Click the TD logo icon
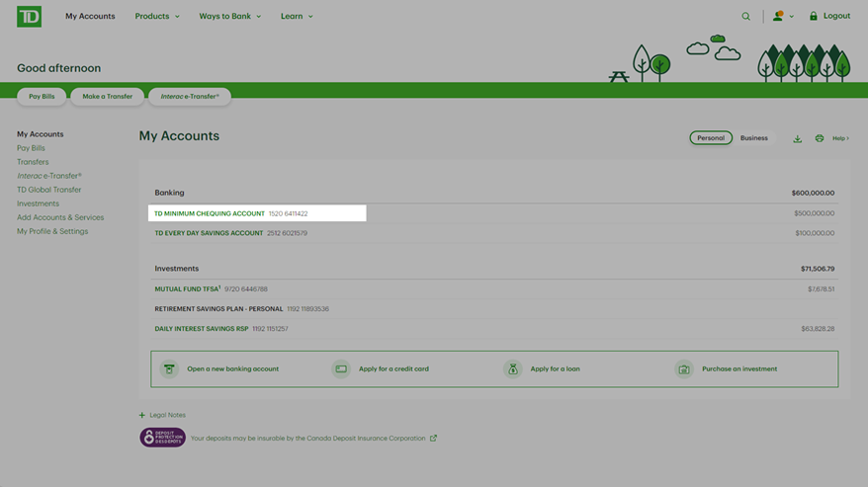Image resolution: width=868 pixels, height=487 pixels. [x=29, y=16]
